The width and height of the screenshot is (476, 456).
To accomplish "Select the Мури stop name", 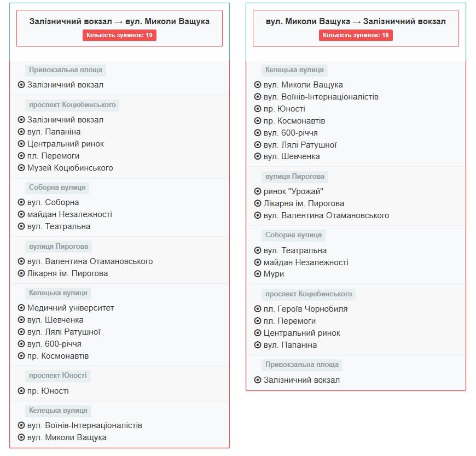I will coord(274,274).
